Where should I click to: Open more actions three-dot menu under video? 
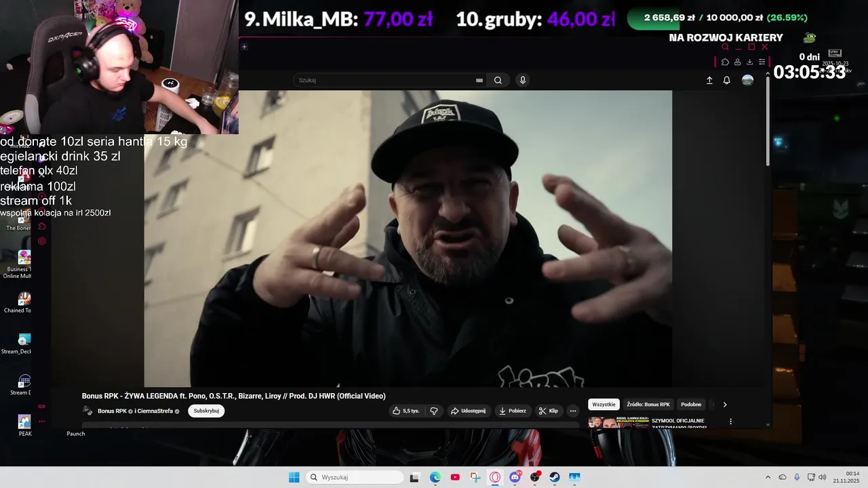573,411
